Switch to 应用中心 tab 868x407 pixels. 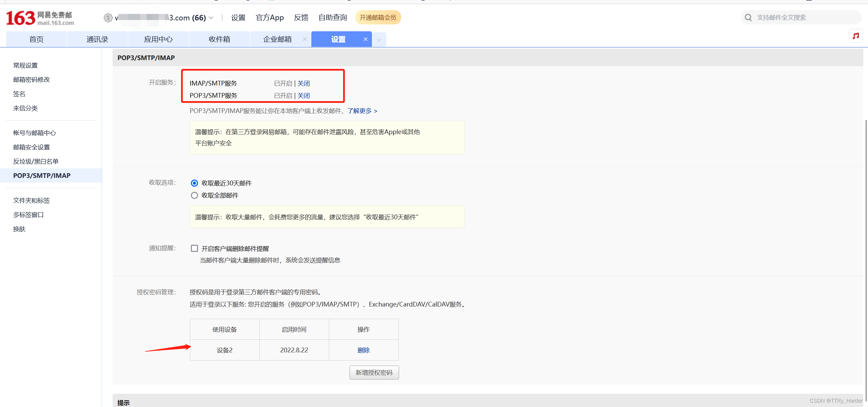tap(158, 39)
